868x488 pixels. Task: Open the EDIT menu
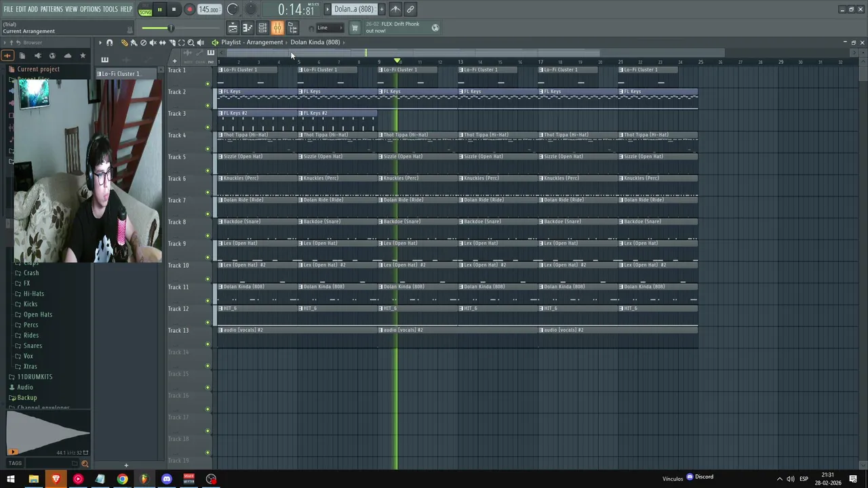coord(21,9)
